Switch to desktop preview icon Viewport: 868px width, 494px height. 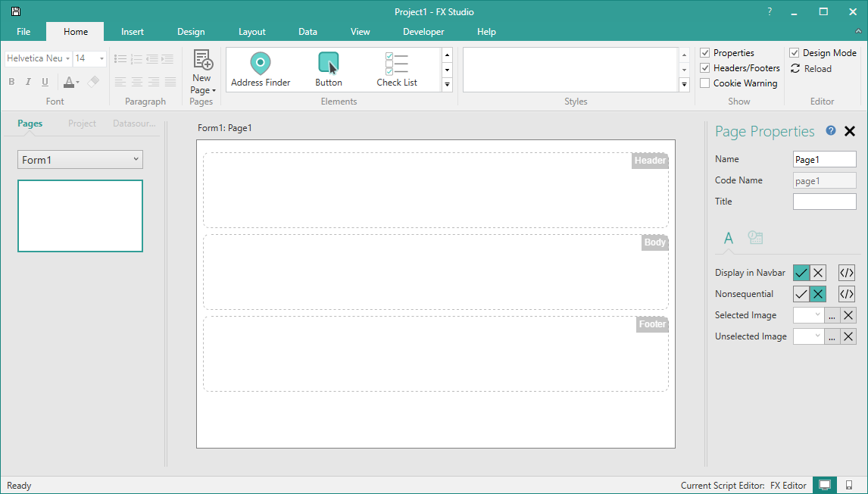(x=825, y=485)
